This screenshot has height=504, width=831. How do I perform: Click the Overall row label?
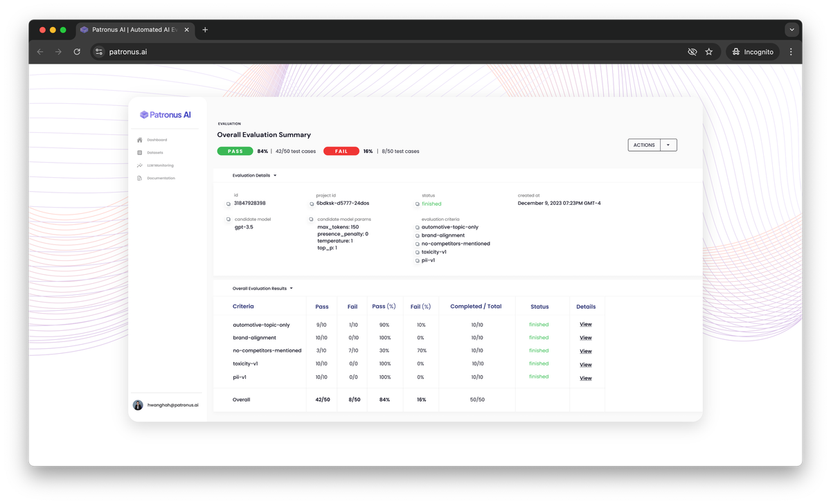[x=242, y=400]
